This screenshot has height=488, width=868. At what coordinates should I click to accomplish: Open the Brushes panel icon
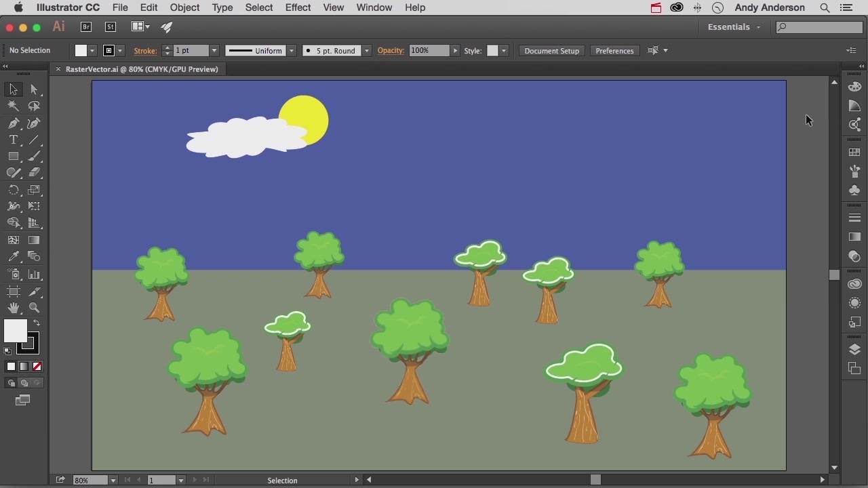tap(854, 171)
